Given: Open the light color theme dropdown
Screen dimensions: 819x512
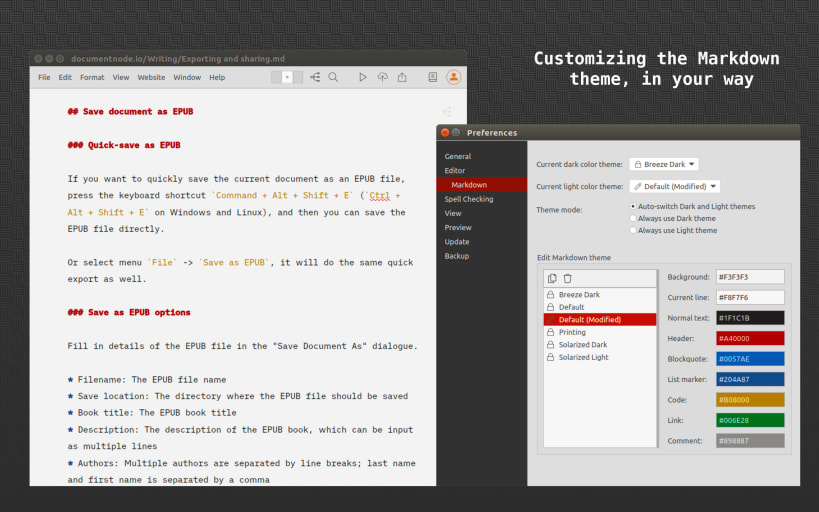Looking at the screenshot, I should click(x=675, y=187).
